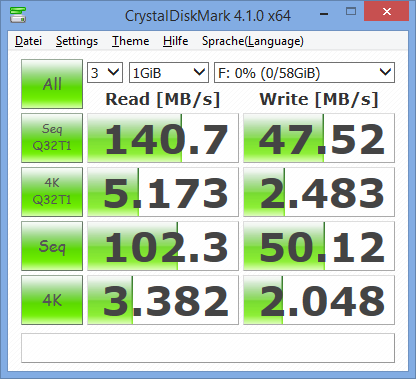This screenshot has width=416, height=379.
Task: Open the Datei menu
Action: 28,41
